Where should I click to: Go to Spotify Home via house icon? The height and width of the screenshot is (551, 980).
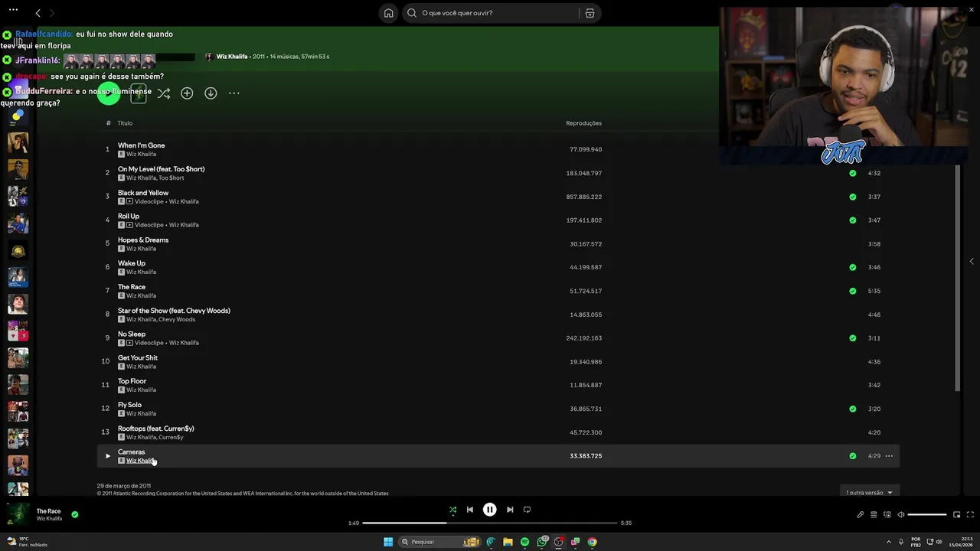[388, 13]
